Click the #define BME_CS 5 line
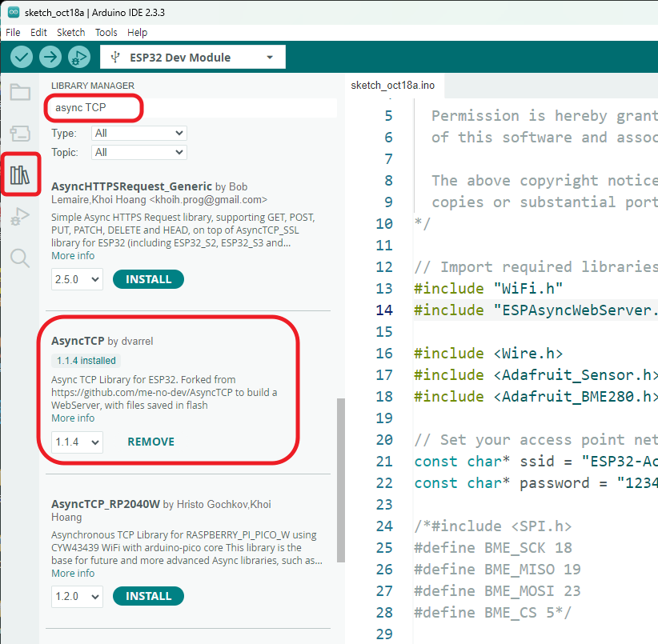Viewport: 658px width, 644px height. pos(492,613)
